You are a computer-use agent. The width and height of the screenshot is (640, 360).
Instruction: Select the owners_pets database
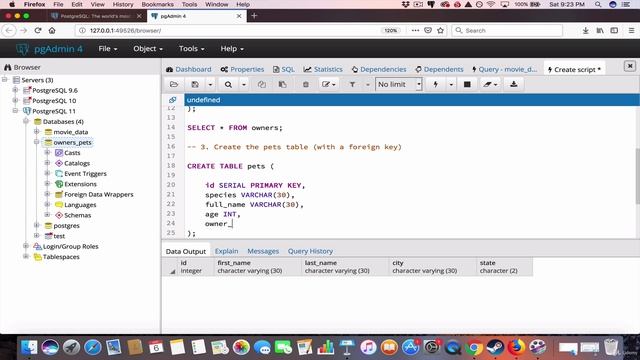click(72, 142)
